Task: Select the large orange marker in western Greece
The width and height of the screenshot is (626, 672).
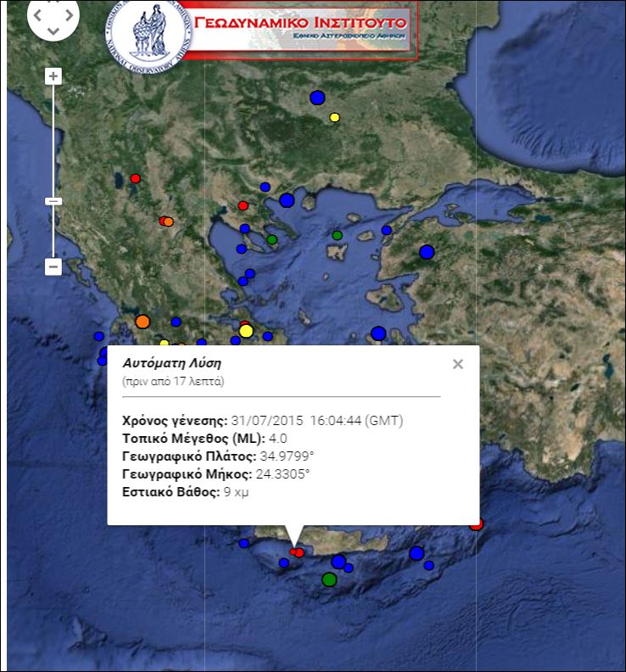Action: [x=143, y=322]
